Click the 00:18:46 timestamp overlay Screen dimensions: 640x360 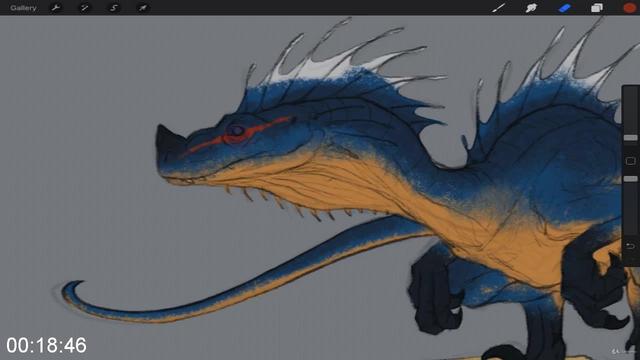[x=46, y=345]
